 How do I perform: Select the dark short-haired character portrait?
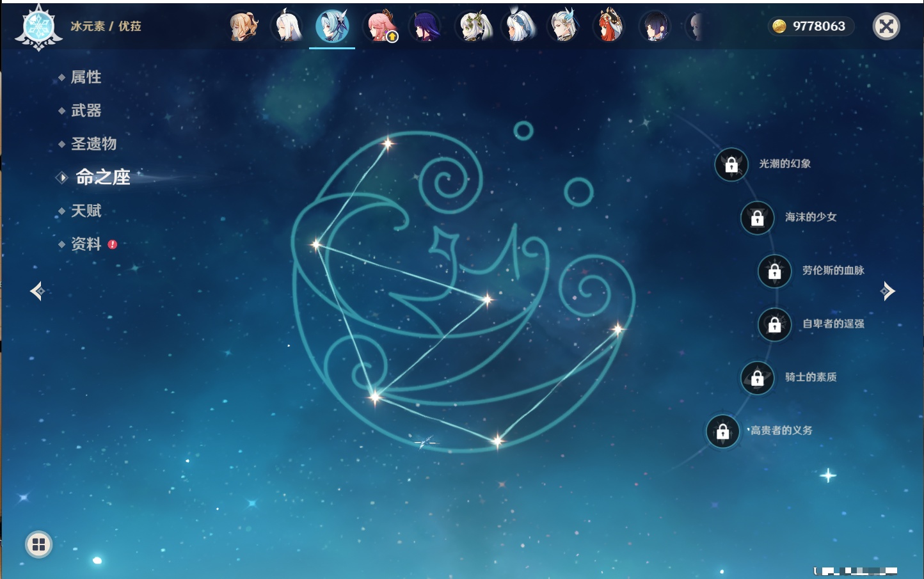[655, 26]
